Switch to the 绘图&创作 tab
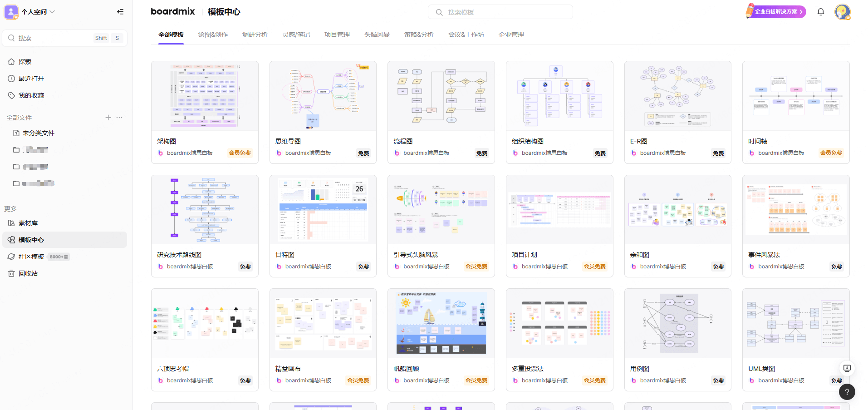This screenshot has width=868, height=410. (213, 35)
